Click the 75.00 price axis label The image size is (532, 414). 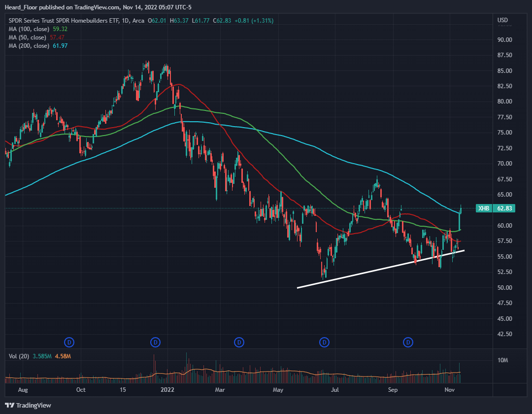pos(504,133)
